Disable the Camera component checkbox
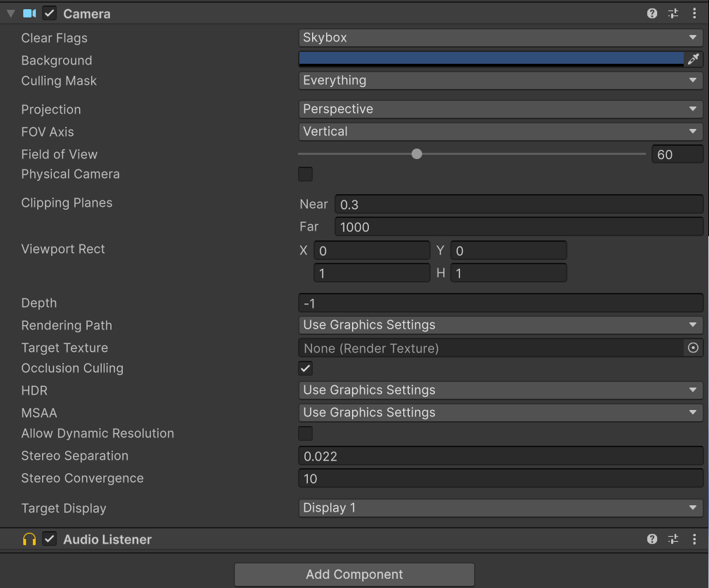 click(50, 13)
